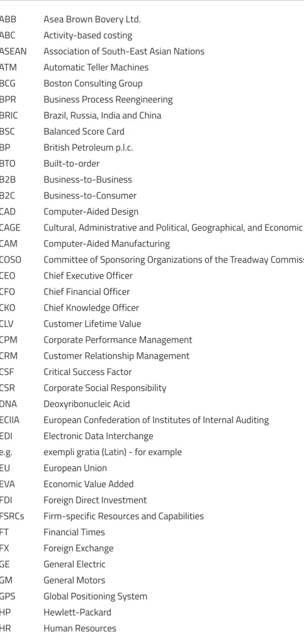Click 'Automatic Teller Machines' text
Viewport: 304px width, 644px height.
coord(96,67)
